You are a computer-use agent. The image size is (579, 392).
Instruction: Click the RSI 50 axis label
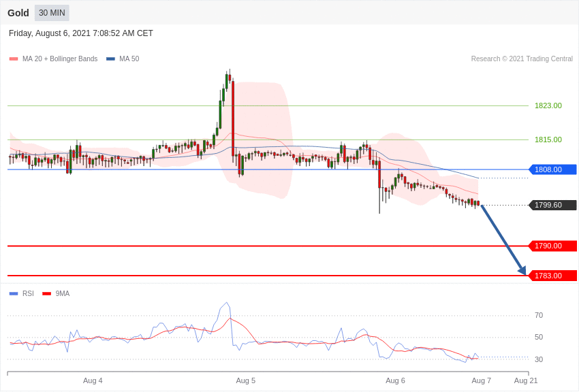(x=539, y=337)
